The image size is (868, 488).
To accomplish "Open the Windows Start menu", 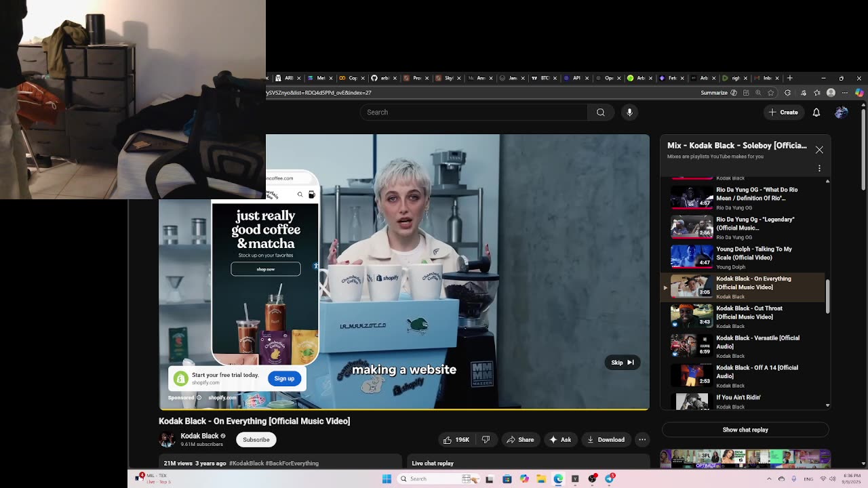I will [387, 479].
